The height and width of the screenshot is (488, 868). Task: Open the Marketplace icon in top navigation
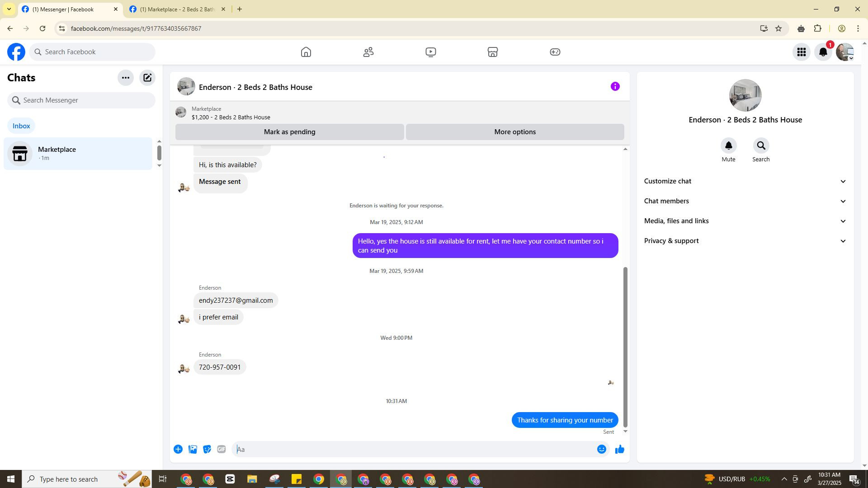point(493,52)
